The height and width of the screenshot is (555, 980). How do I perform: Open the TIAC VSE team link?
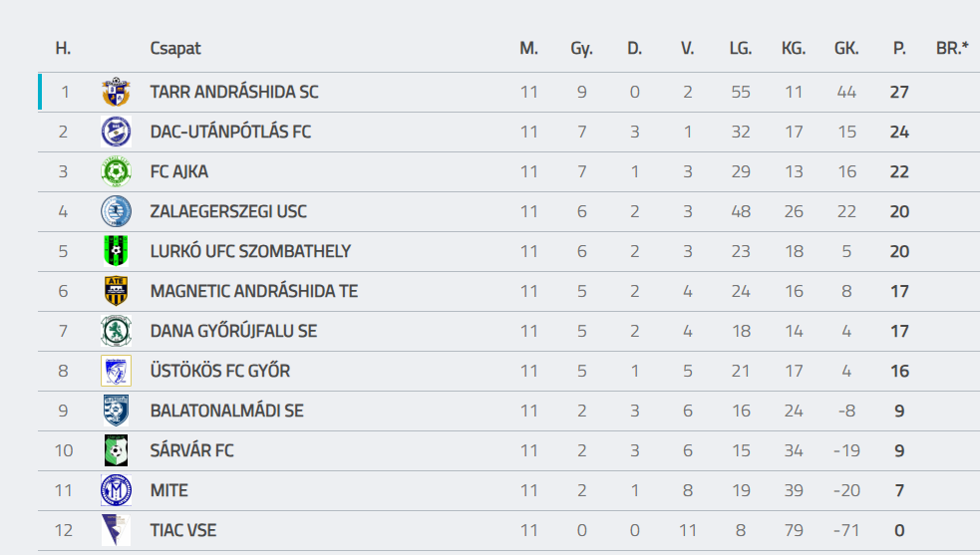click(182, 530)
